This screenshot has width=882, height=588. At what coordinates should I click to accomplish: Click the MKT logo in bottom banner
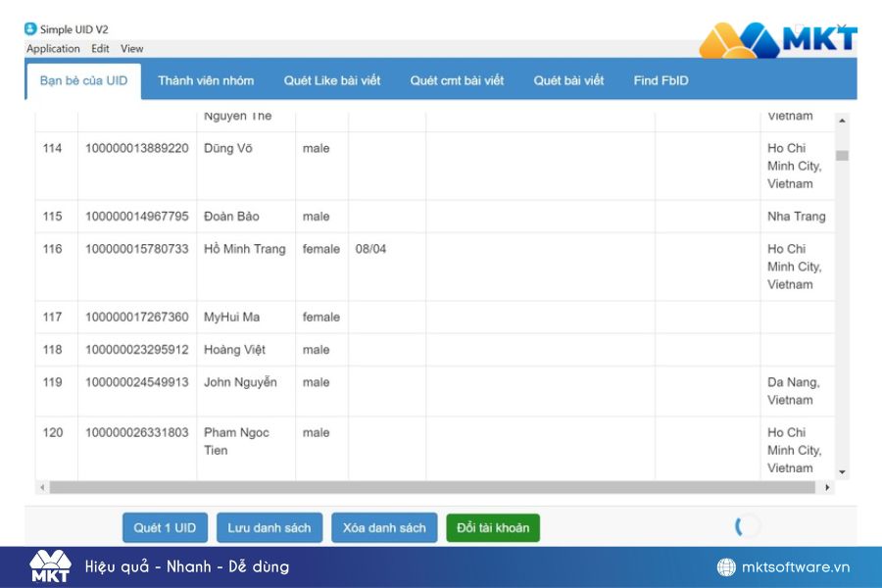49,566
